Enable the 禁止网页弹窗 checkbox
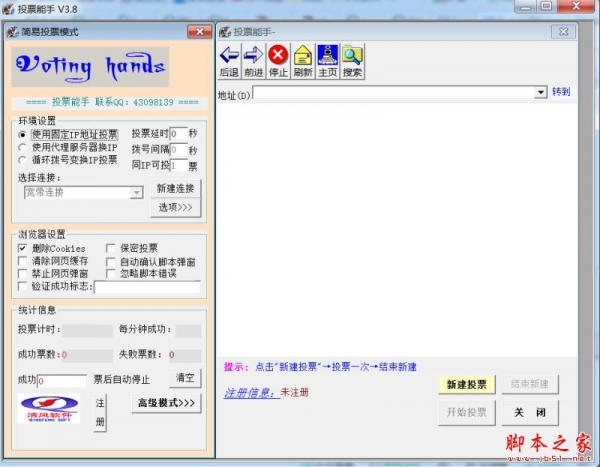Screen dimensions: 600x467 (x=23, y=273)
